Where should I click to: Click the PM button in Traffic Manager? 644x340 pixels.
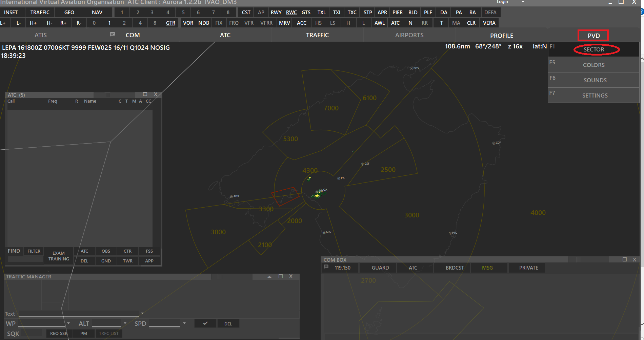pos(84,333)
